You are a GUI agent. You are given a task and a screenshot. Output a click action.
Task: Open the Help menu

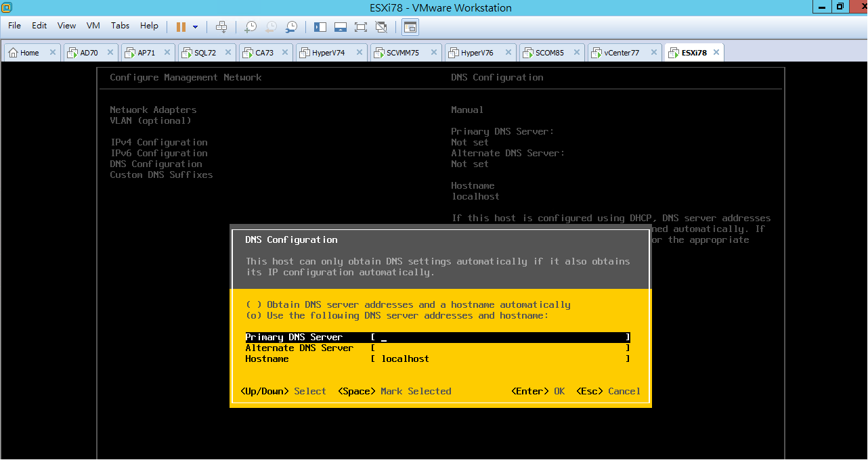[x=149, y=26]
